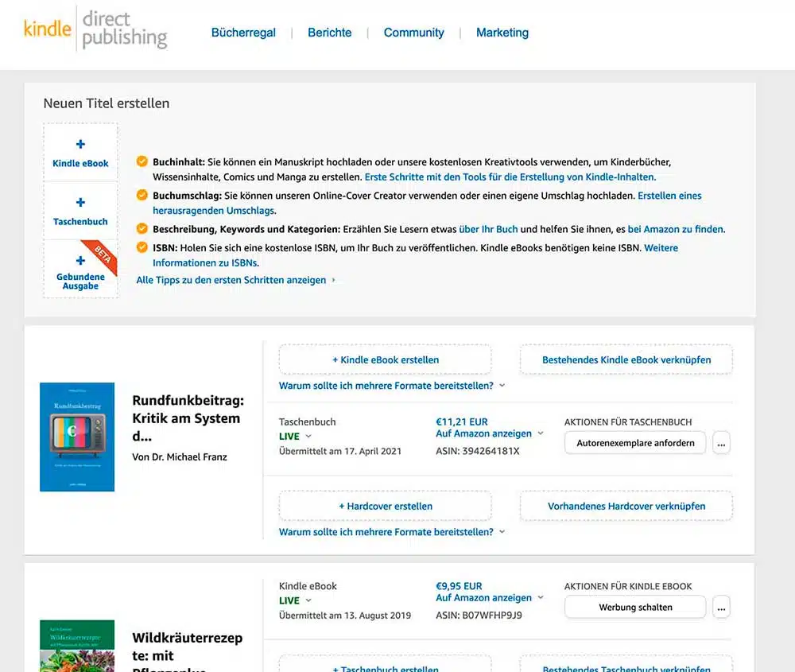Click price '€11,21 EUR'
795x672 pixels.
(461, 422)
